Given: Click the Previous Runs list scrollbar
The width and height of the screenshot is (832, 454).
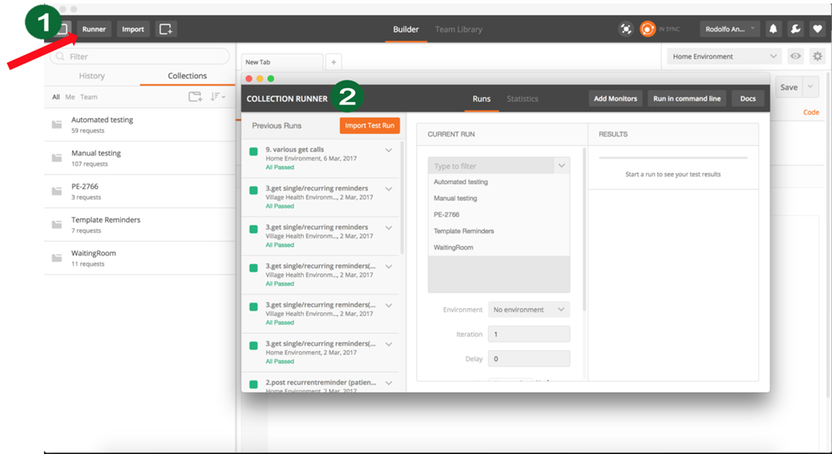Looking at the screenshot, I should pos(402,197).
